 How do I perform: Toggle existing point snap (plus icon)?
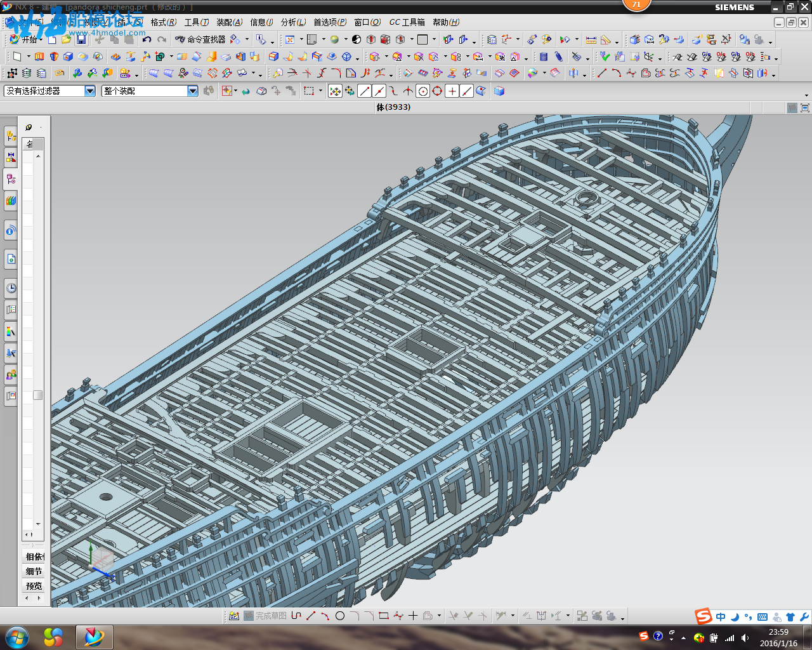[x=452, y=91]
